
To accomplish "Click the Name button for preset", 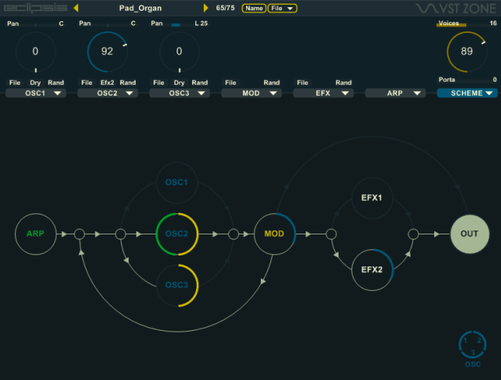I will [254, 8].
